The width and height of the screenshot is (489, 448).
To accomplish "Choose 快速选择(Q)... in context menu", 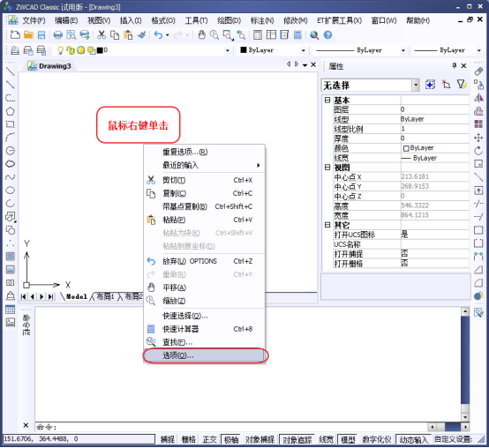I will click(205, 316).
